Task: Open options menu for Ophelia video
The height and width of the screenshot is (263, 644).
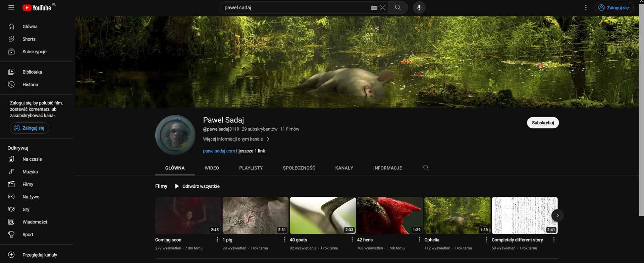Action: tap(487, 239)
